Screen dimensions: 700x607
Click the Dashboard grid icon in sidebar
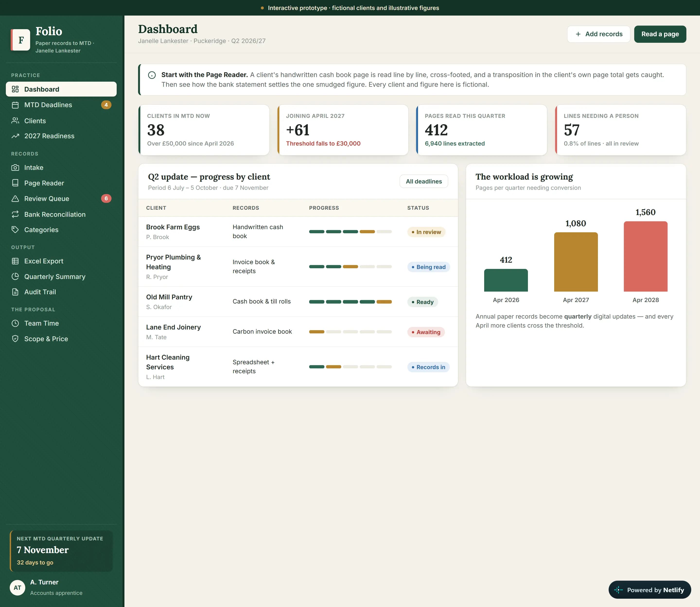[15, 89]
